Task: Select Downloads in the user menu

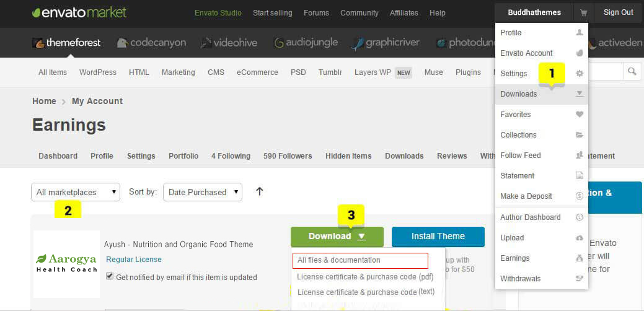Action: click(x=519, y=94)
